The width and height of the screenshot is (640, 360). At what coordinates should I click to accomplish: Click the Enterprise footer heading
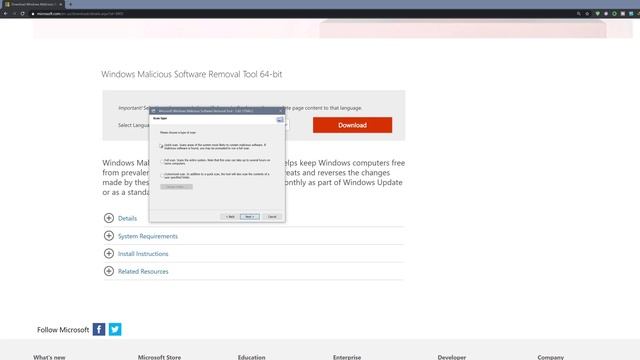click(x=347, y=357)
